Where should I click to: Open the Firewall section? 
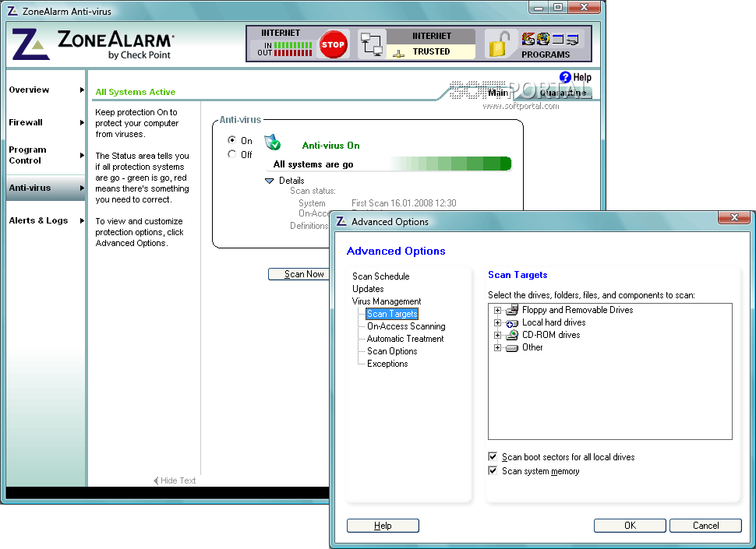point(26,122)
